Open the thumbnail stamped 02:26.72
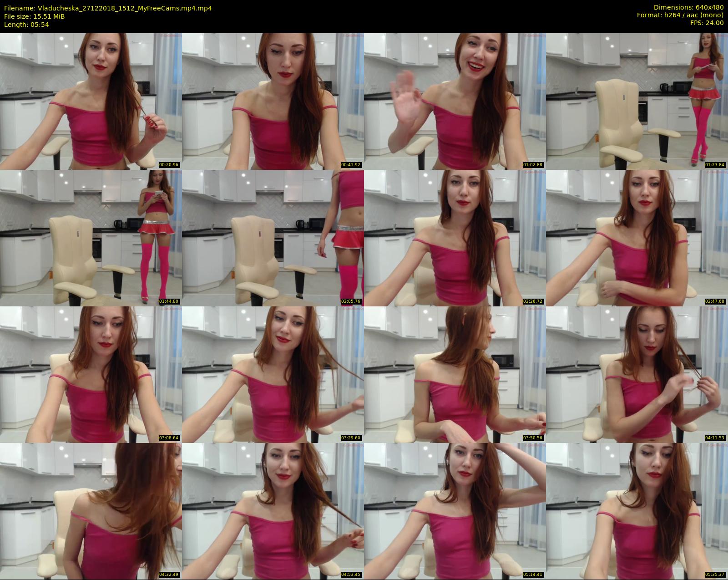The image size is (728, 580). [455, 238]
